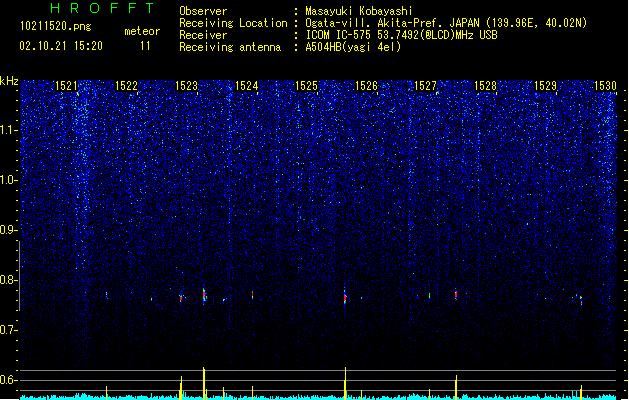This screenshot has width=629, height=400.
Task: Click the meteor echo after 1529
Action: point(581,301)
